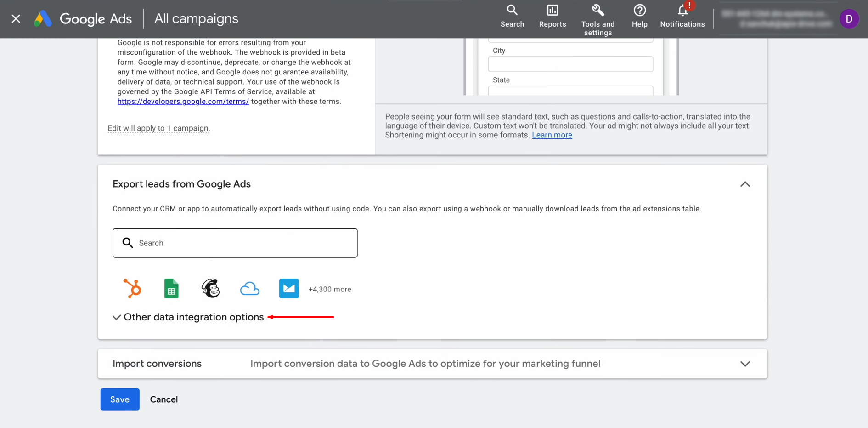Viewport: 868px width, 428px height.
Task: Click the All campaigns title
Action: (x=196, y=18)
